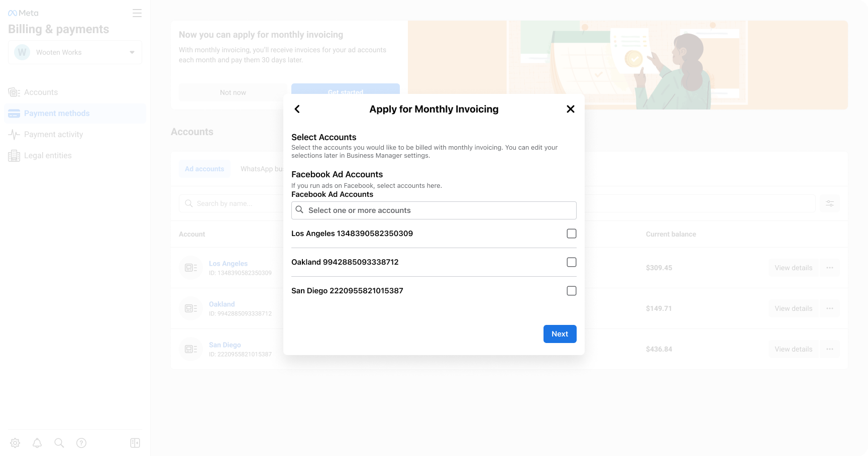View details for the Los Angeles account
The height and width of the screenshot is (456, 868).
tap(793, 268)
